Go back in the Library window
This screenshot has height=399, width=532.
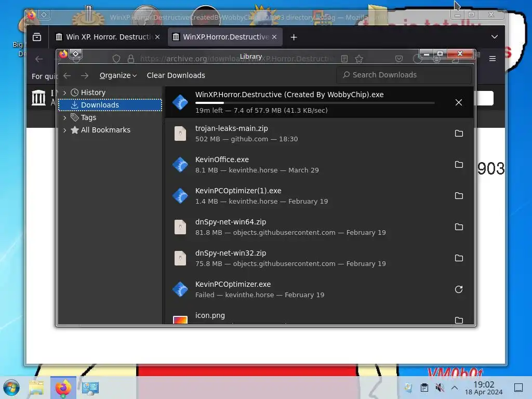pos(67,75)
